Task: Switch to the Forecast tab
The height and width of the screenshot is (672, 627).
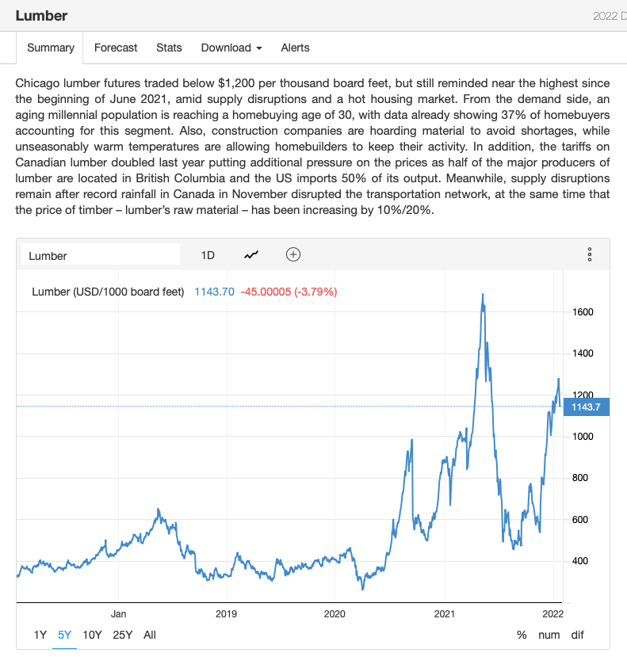Action: click(x=116, y=48)
